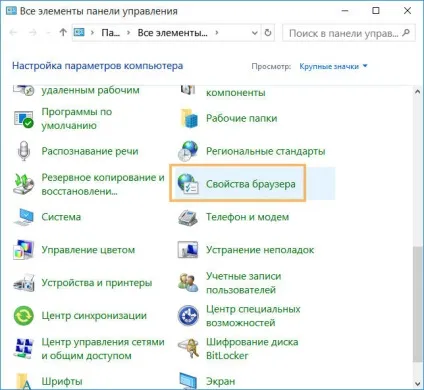The width and height of the screenshot is (424, 390).
Task: Open the green Sync Center icon
Action: coord(24,315)
